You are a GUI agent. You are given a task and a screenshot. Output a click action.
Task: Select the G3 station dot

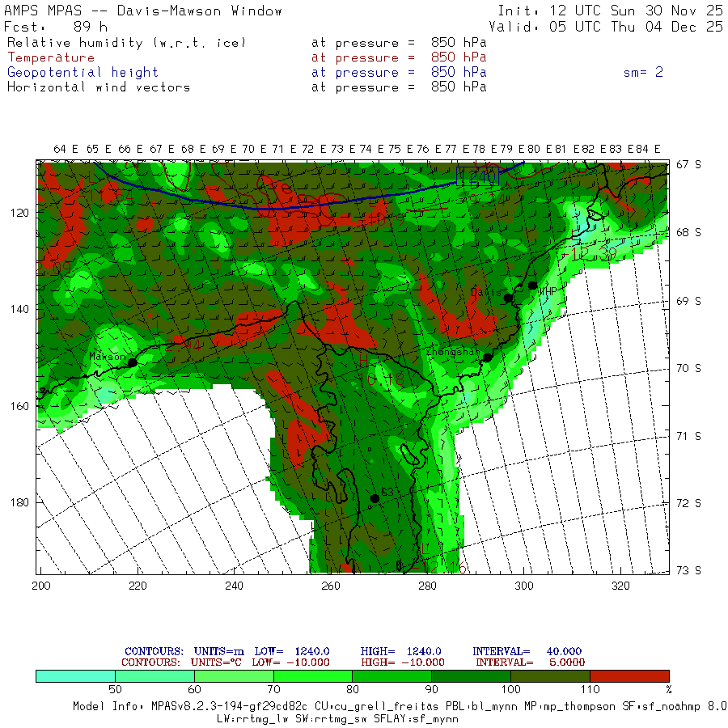coord(375,498)
